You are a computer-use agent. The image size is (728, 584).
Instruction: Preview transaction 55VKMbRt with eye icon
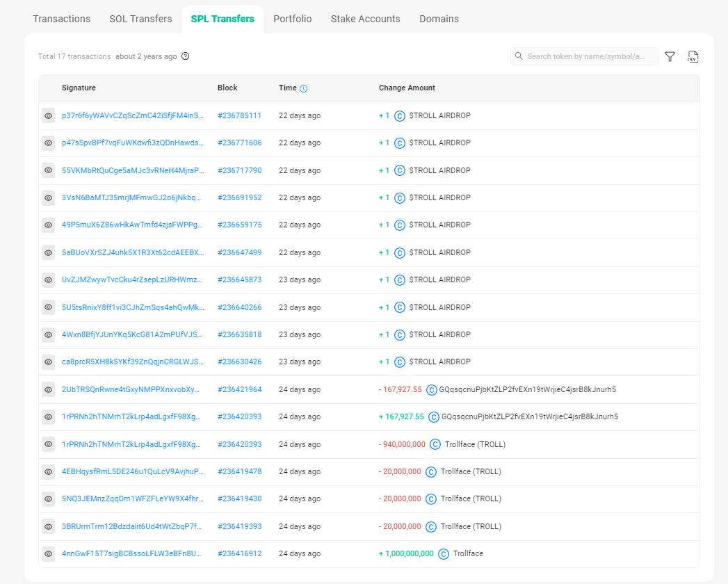(48, 170)
